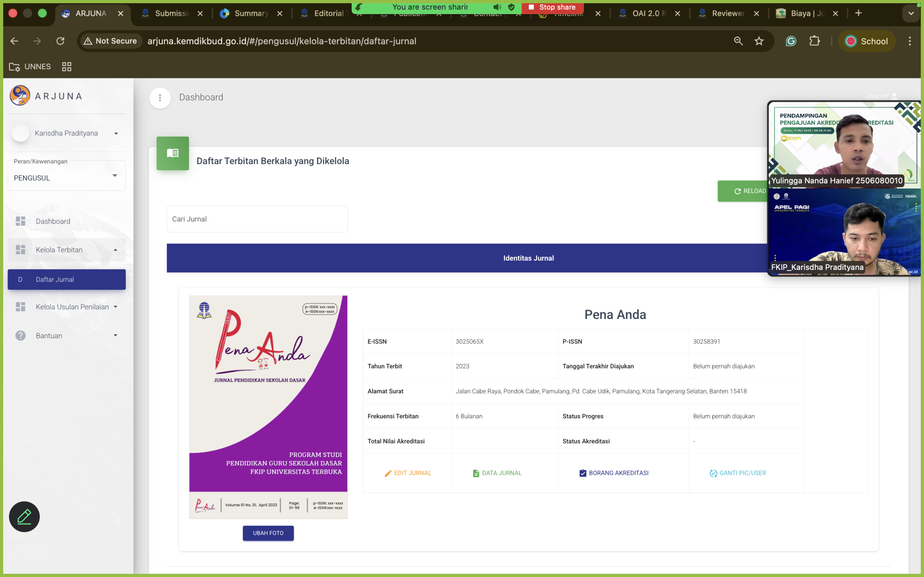Open Bantuan using the question mark icon
924x577 pixels.
(x=19, y=335)
